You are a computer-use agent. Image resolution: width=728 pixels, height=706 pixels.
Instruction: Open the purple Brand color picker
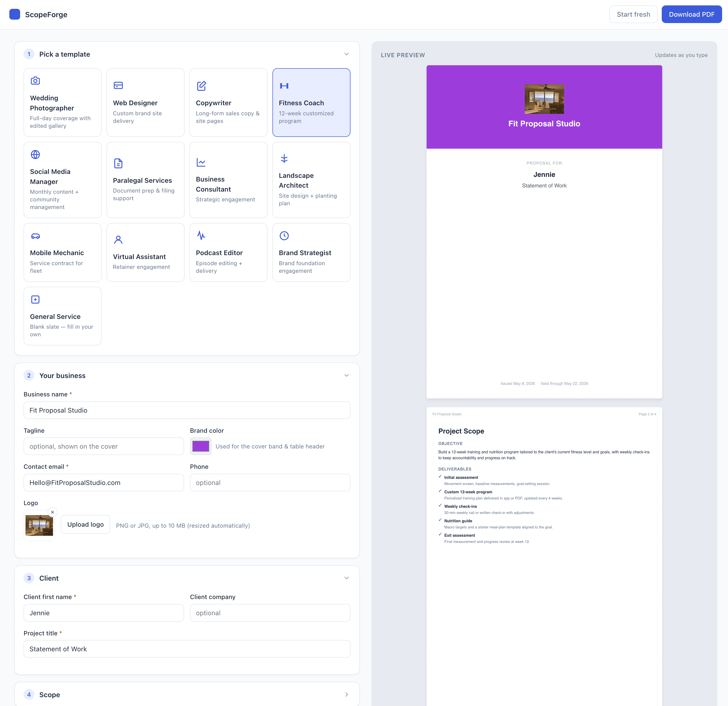[x=201, y=446]
